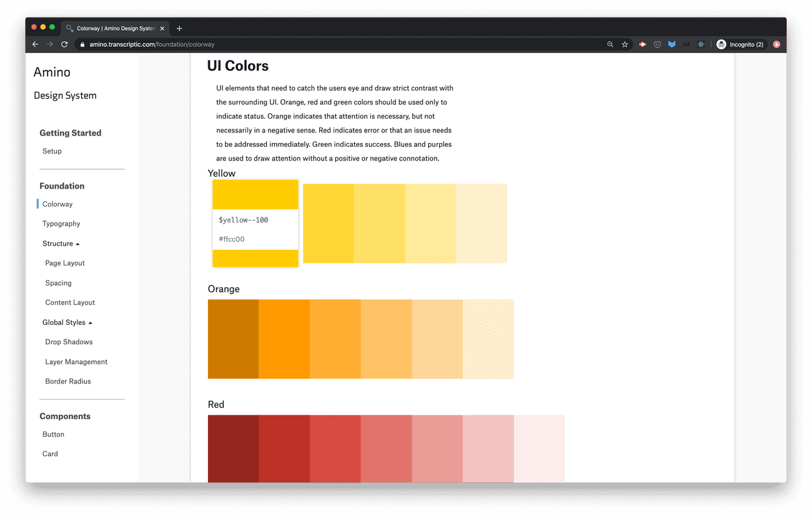The width and height of the screenshot is (812, 516).
Task: Navigate back with the browser arrow
Action: (35, 44)
